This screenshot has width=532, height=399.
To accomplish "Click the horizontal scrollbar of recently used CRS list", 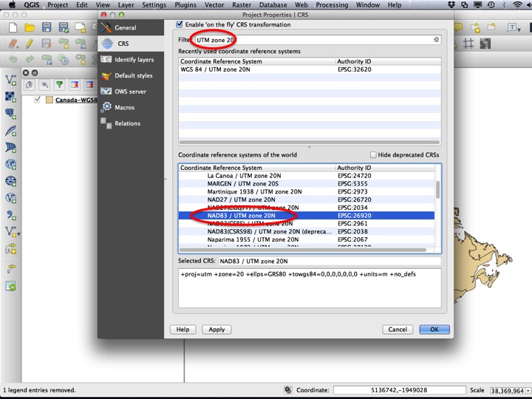I will click(310, 143).
